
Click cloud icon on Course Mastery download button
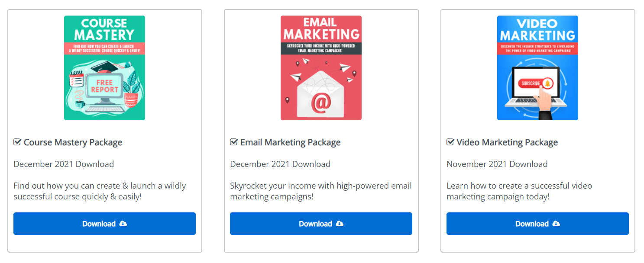[123, 224]
